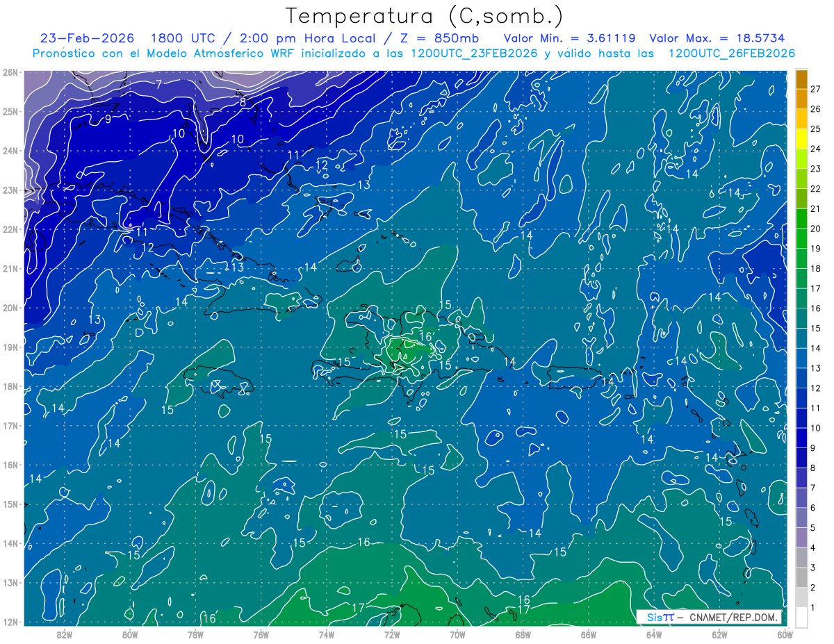Select the '23-Feb-2026' date text
Viewport: 834px width, 644px height.
87,38
